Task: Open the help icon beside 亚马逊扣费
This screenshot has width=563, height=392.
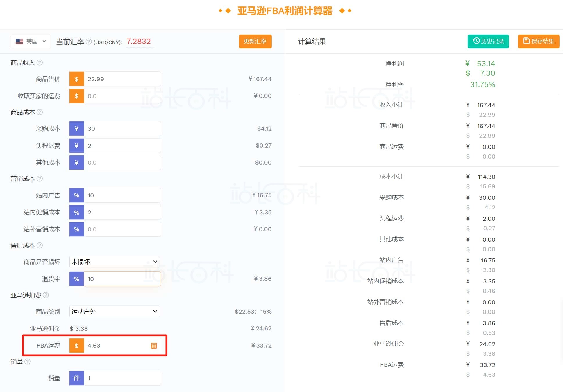Action: [46, 295]
